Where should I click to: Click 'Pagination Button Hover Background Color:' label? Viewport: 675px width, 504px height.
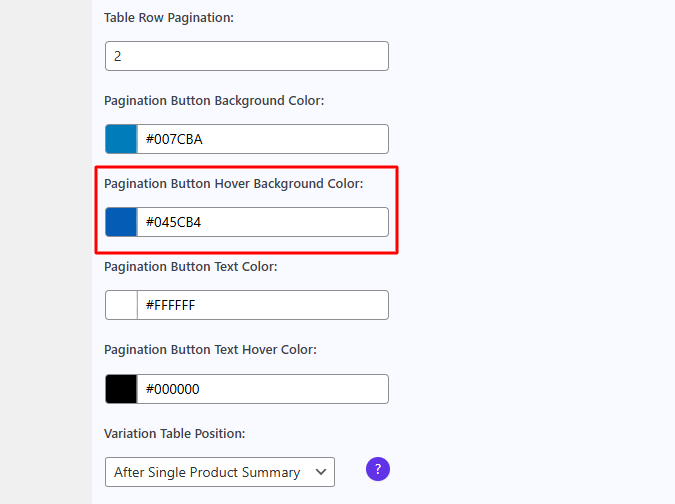[233, 184]
